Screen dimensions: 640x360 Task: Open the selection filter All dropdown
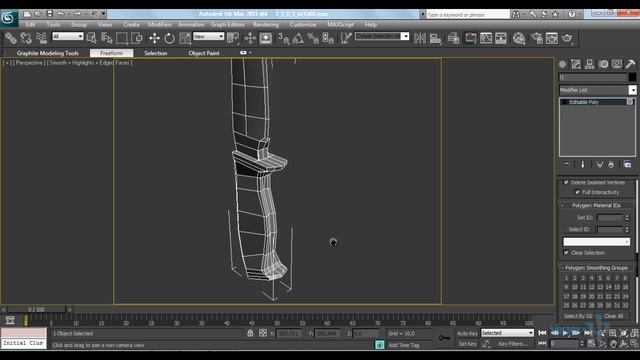click(68, 36)
